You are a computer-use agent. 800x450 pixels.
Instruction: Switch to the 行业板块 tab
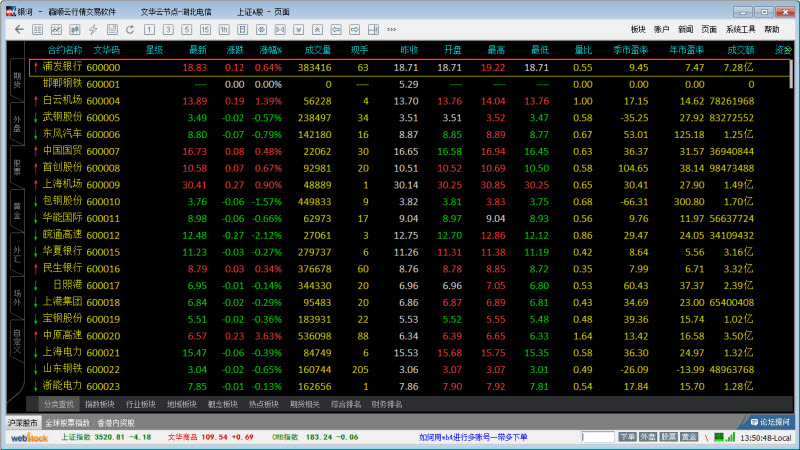pyautogui.click(x=140, y=404)
